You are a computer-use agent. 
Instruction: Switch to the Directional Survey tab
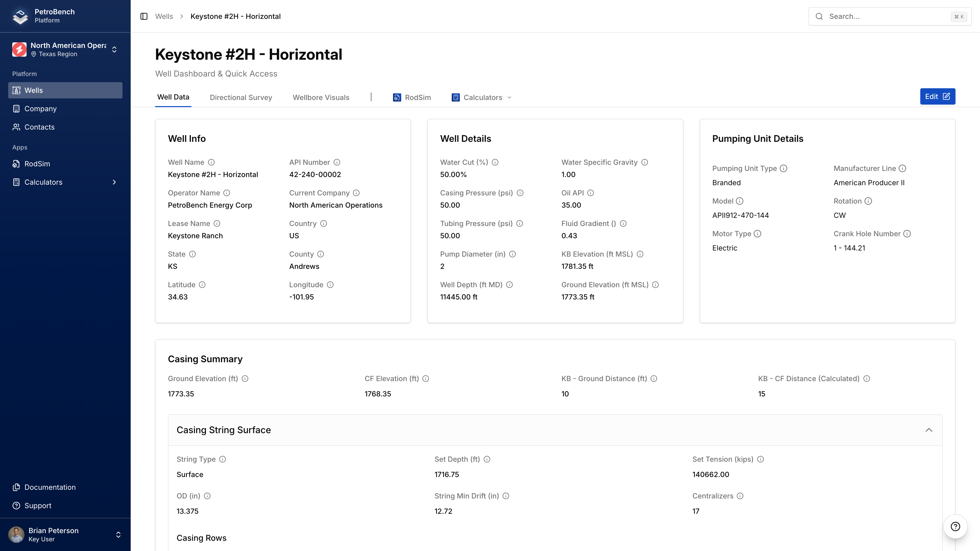click(x=241, y=97)
